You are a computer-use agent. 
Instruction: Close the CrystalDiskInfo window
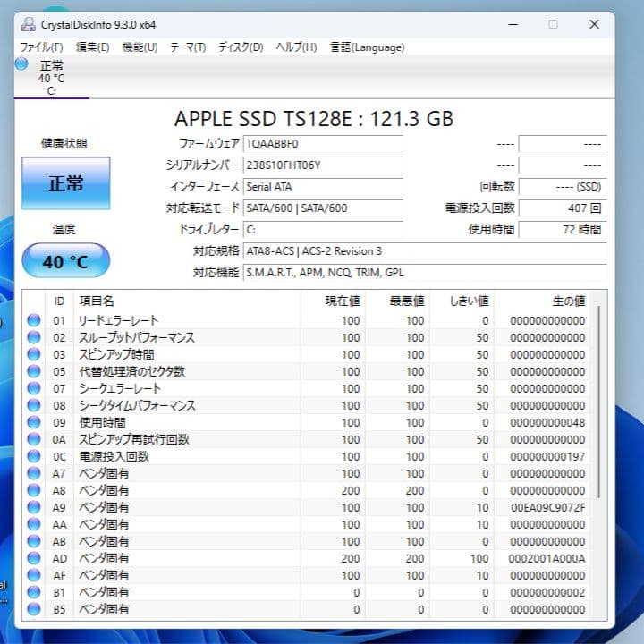click(x=594, y=24)
